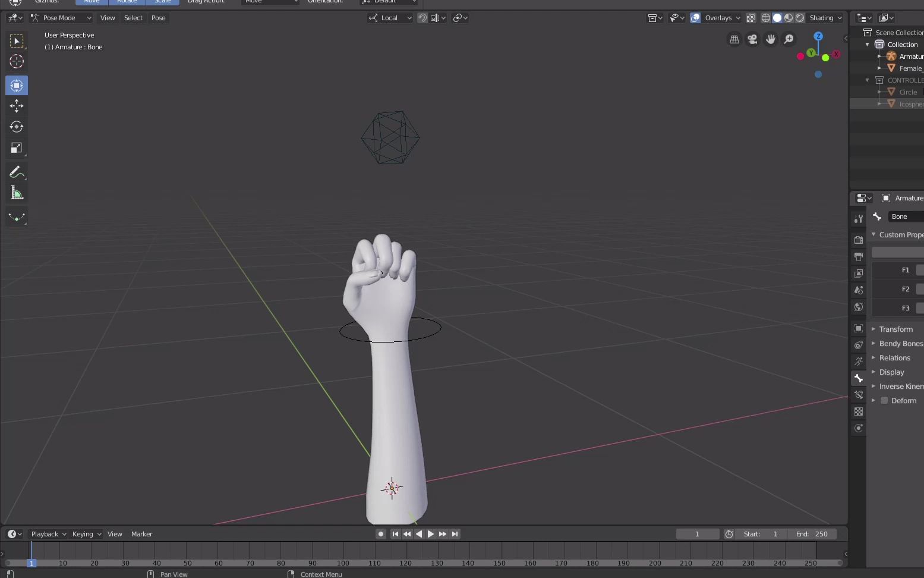Image resolution: width=924 pixels, height=578 pixels.
Task: Switch to camera view button
Action: point(752,39)
